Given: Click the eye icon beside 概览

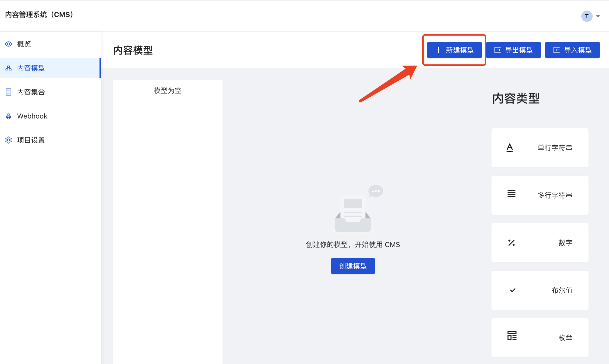Looking at the screenshot, I should (x=8, y=44).
